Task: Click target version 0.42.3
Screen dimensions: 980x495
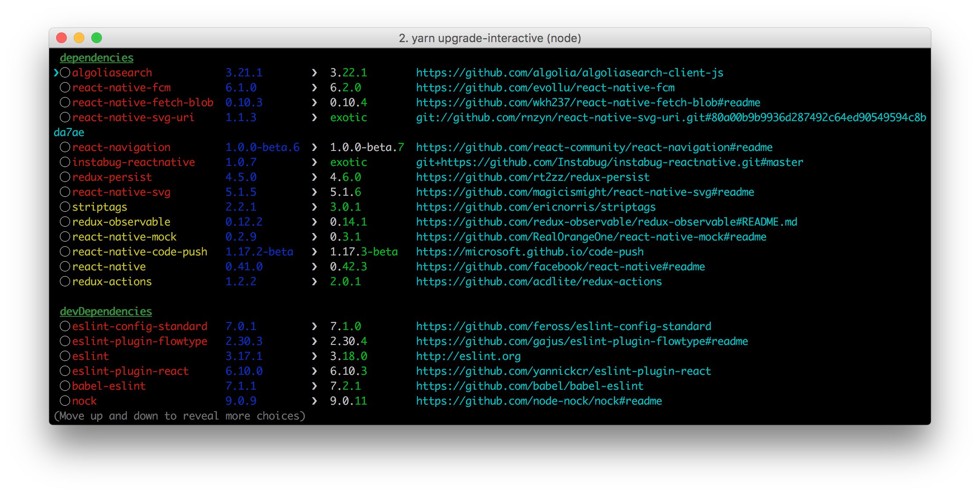Action: tap(349, 267)
